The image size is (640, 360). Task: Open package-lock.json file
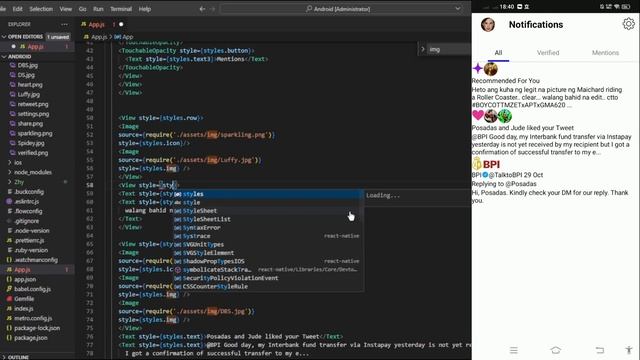(38, 328)
